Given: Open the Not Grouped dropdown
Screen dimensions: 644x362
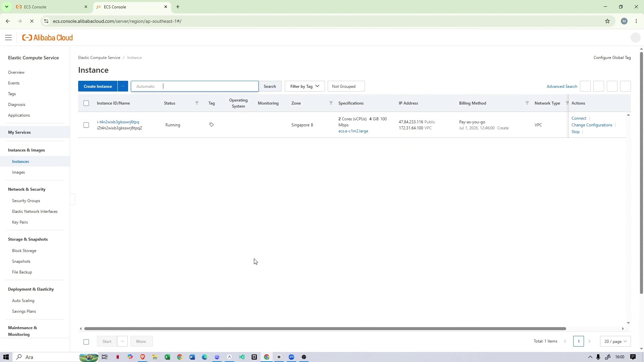Looking at the screenshot, I should pyautogui.click(x=346, y=86).
